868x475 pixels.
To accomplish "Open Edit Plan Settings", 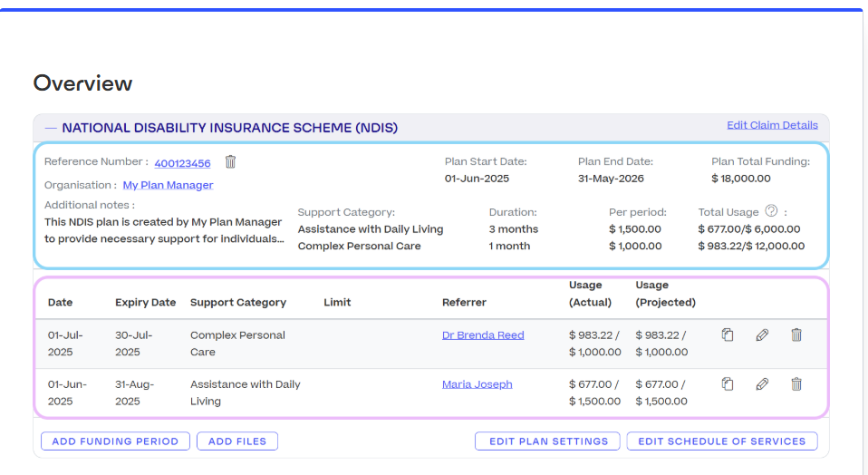I will point(548,441).
